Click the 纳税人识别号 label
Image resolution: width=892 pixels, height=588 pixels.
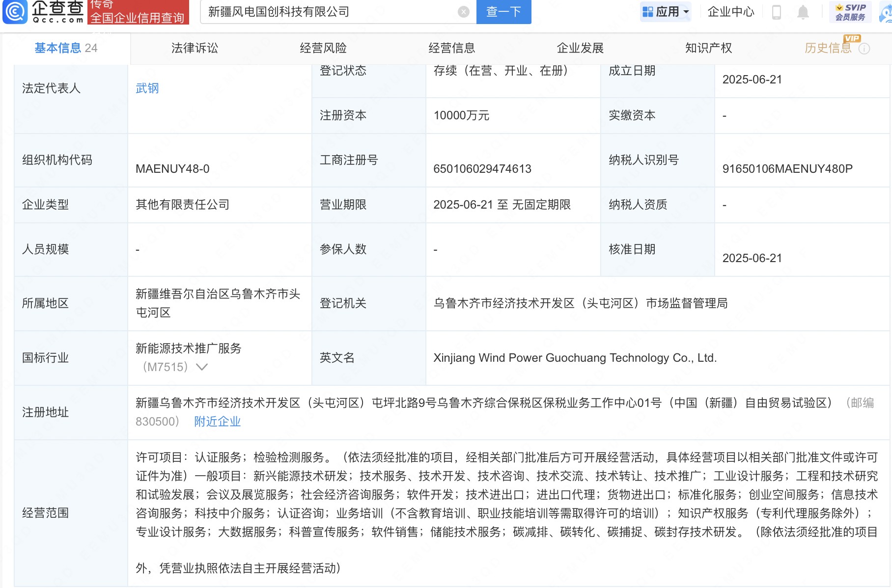(643, 160)
